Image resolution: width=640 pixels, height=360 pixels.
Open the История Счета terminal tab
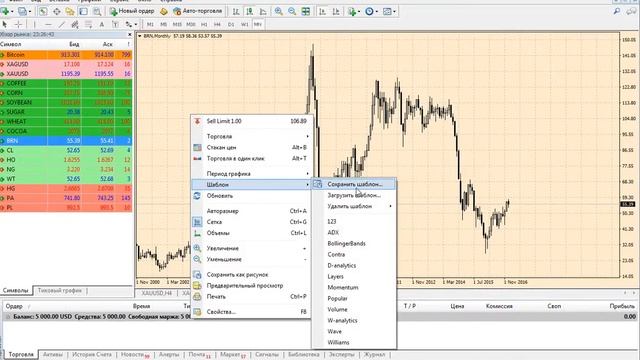coord(91,355)
